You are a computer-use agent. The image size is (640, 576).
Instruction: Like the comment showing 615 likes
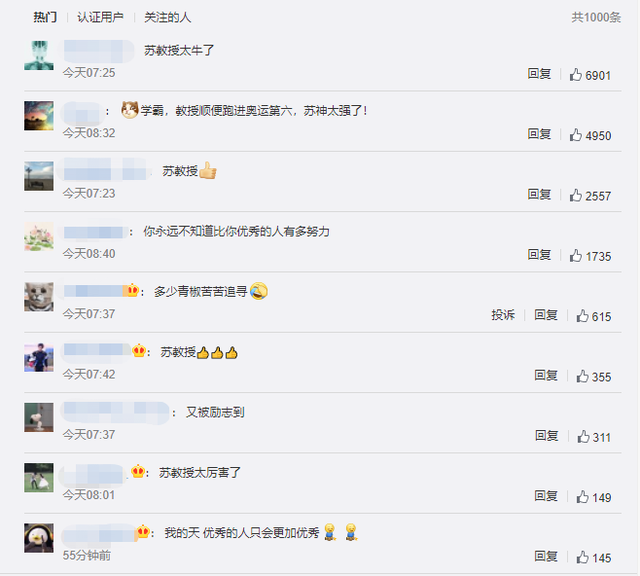click(582, 316)
